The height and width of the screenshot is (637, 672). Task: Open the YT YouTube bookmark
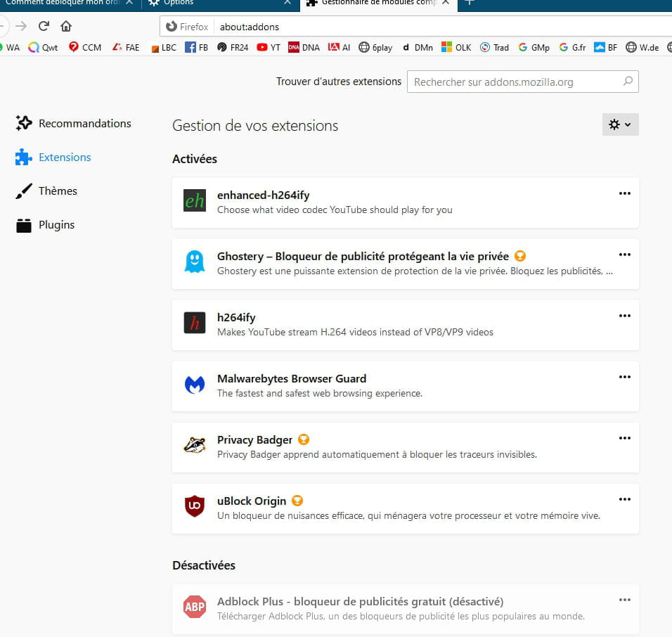(x=269, y=47)
